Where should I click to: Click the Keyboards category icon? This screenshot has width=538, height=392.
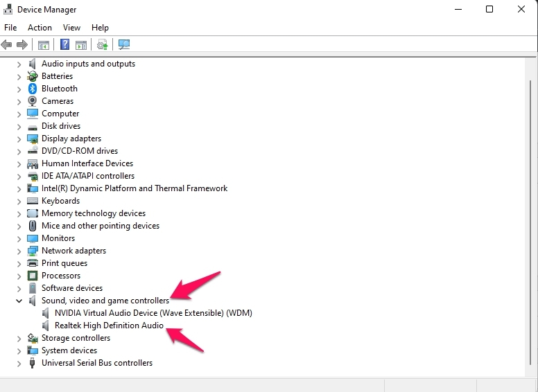click(x=33, y=201)
